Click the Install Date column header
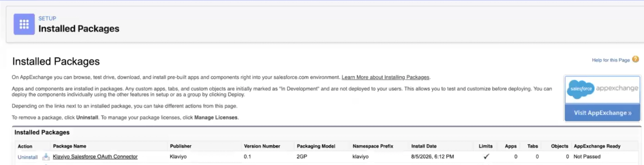Image resolution: width=644 pixels, height=165 pixels. 424,146
